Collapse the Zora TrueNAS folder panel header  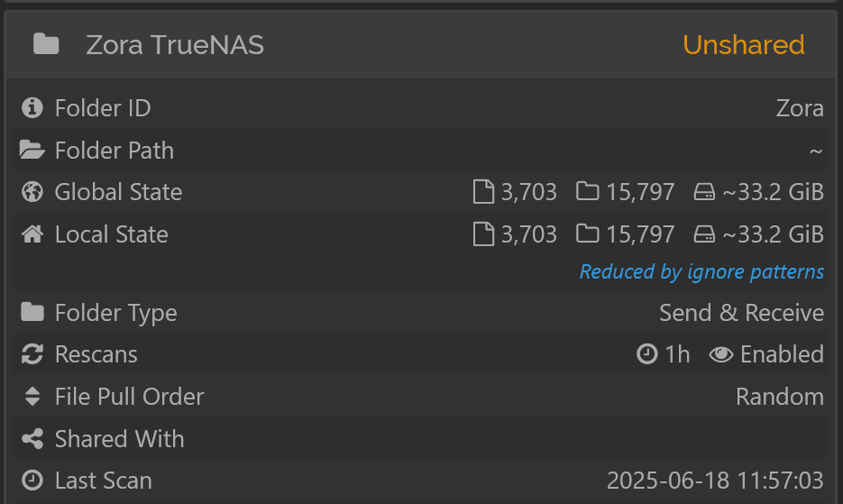pos(421,44)
